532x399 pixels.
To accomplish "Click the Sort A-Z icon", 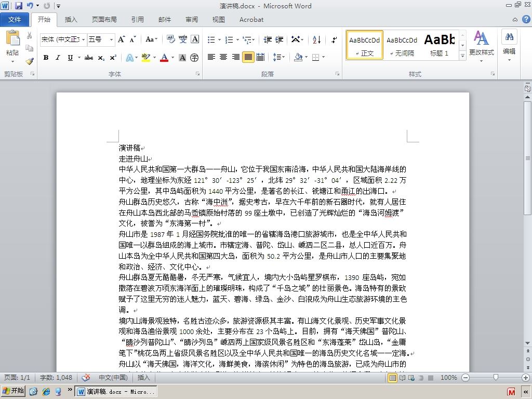I will pyautogui.click(x=316, y=39).
